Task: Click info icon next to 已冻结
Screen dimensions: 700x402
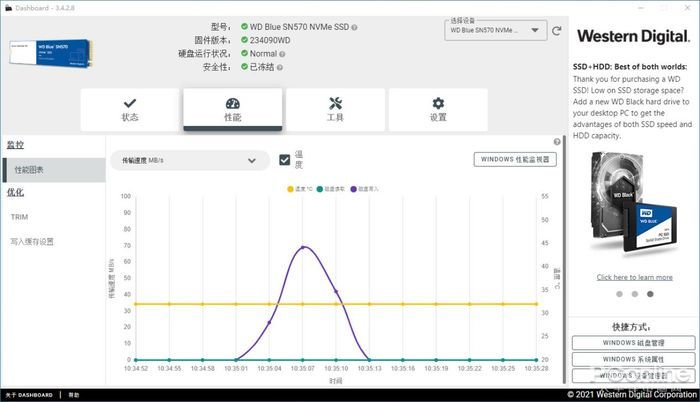Action: (x=279, y=67)
